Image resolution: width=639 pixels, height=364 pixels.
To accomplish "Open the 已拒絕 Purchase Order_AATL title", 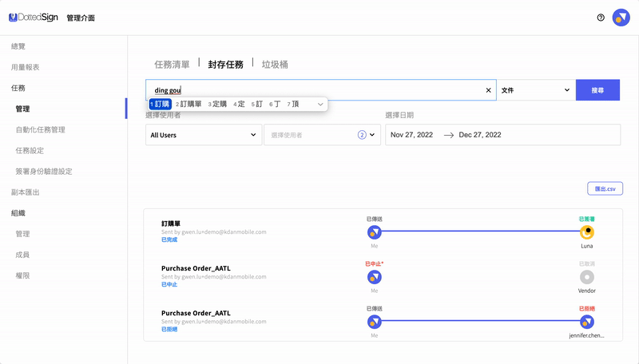I will pos(196,313).
